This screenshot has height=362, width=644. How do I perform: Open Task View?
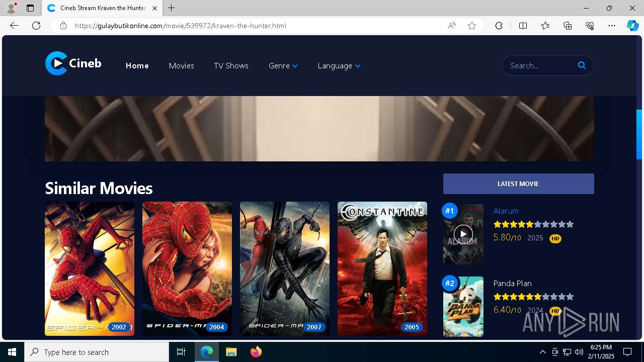[181, 352]
